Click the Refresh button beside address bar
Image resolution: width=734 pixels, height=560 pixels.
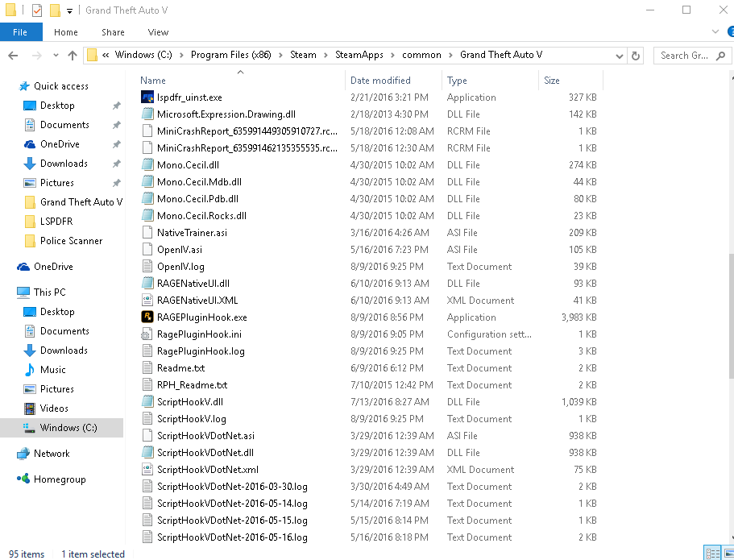(635, 56)
